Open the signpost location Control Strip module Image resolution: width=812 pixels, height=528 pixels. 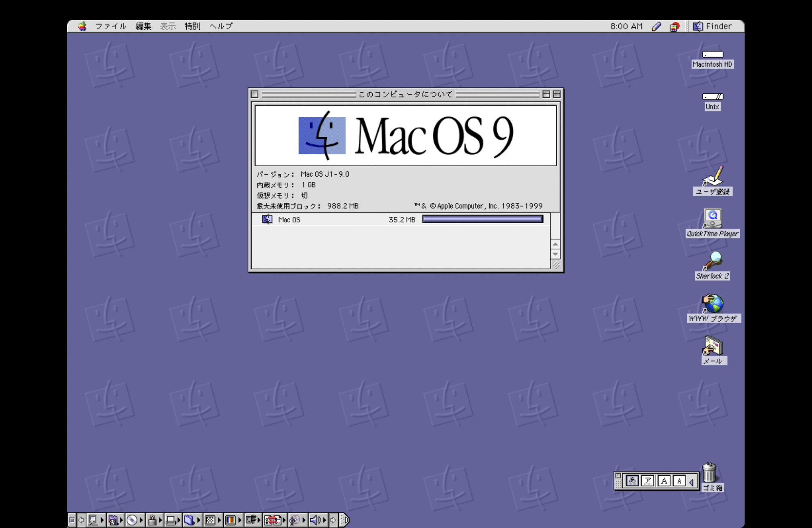point(253,520)
